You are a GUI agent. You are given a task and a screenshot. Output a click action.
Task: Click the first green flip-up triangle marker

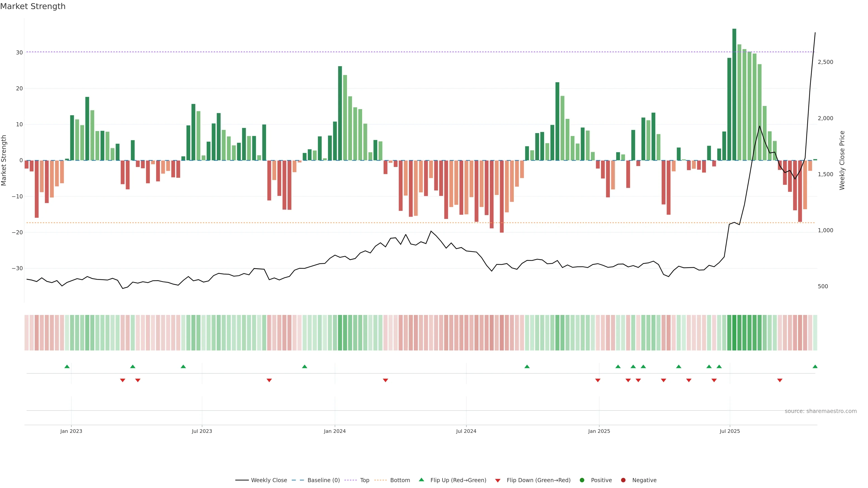67,366
